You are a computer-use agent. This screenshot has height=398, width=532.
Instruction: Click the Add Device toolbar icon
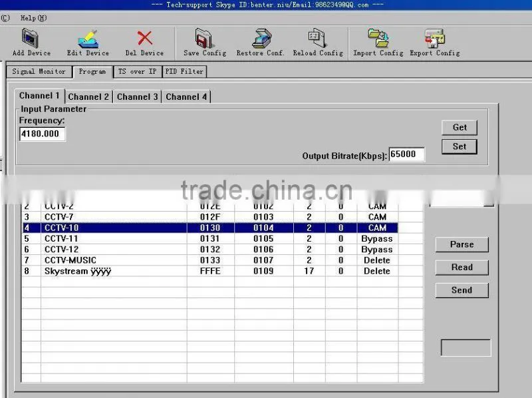tap(31, 38)
